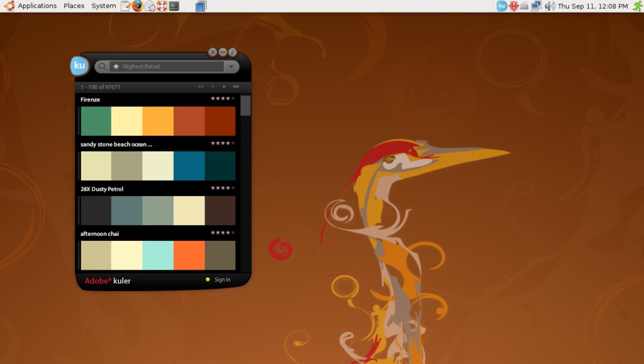644x364 pixels.
Task: Click the kuler tray icon in the system panel
Action: click(501, 6)
